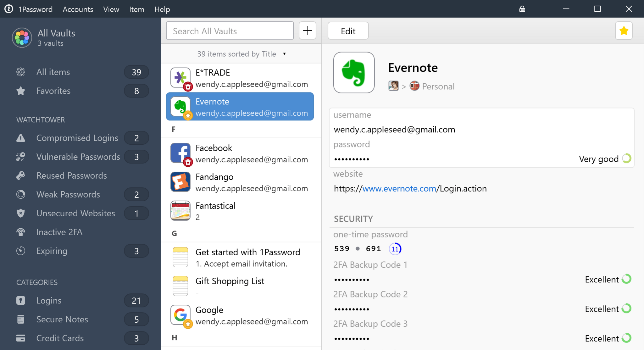The height and width of the screenshot is (350, 644).
Task: Click the Personal vault label
Action: (x=438, y=86)
